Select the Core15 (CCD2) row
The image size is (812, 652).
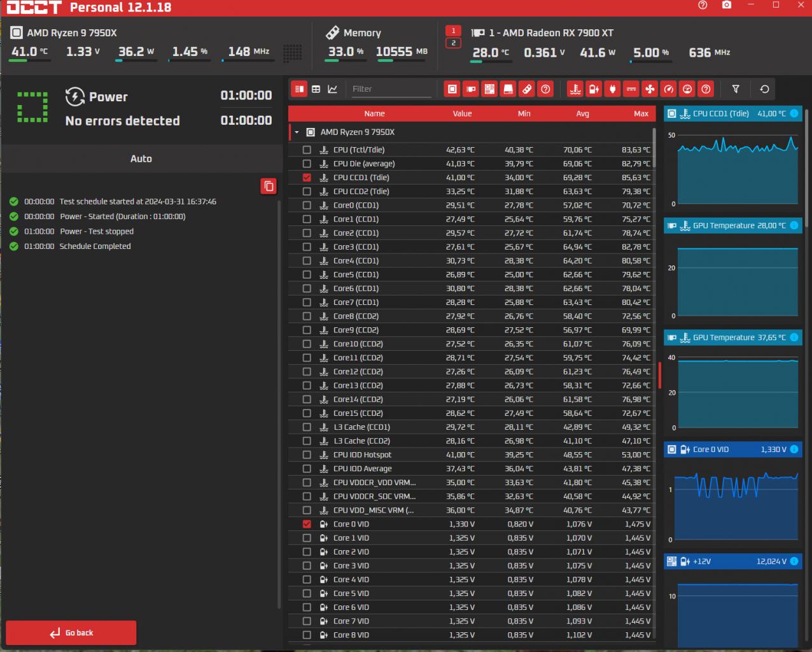tap(470, 413)
